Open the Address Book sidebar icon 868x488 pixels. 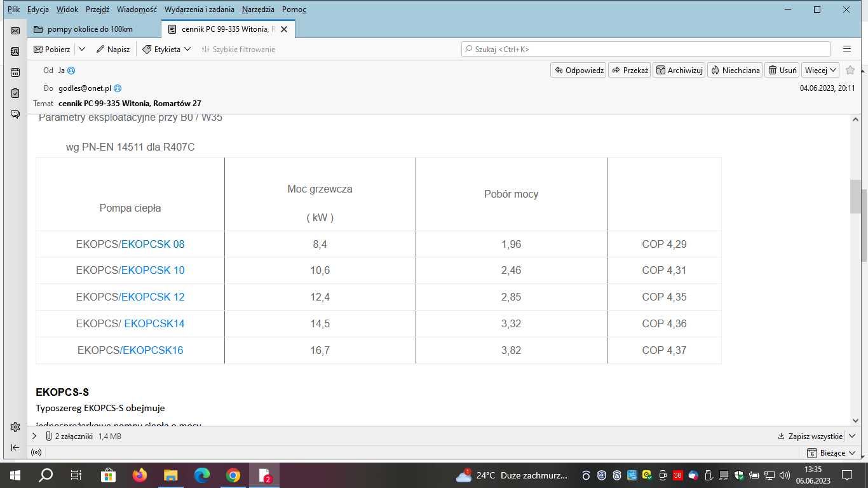(15, 51)
